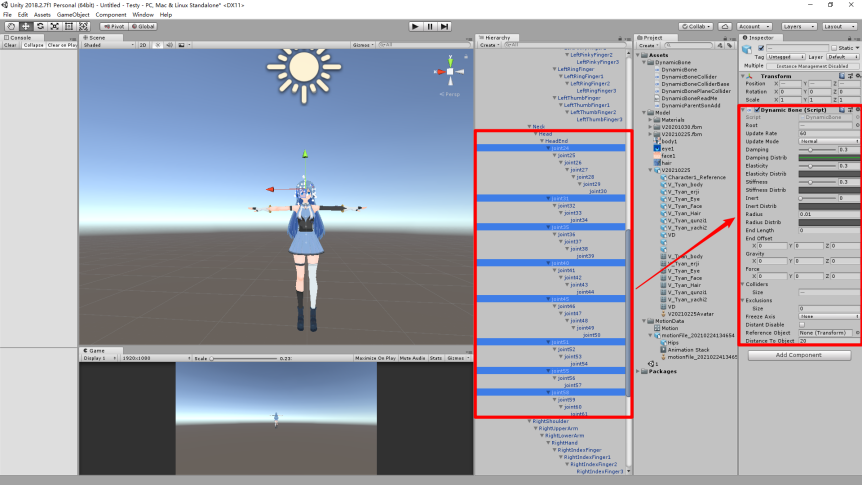The height and width of the screenshot is (485, 862).
Task: Select the Hand tool
Action: coord(11,26)
